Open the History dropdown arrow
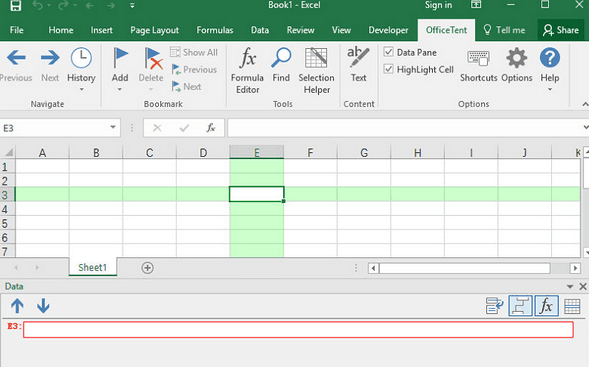This screenshot has width=589, height=367. pos(82,89)
